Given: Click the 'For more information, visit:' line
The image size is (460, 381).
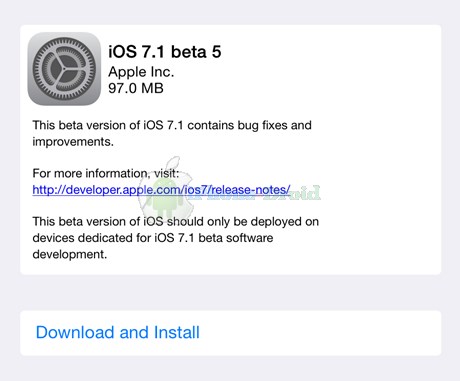Looking at the screenshot, I should (106, 173).
